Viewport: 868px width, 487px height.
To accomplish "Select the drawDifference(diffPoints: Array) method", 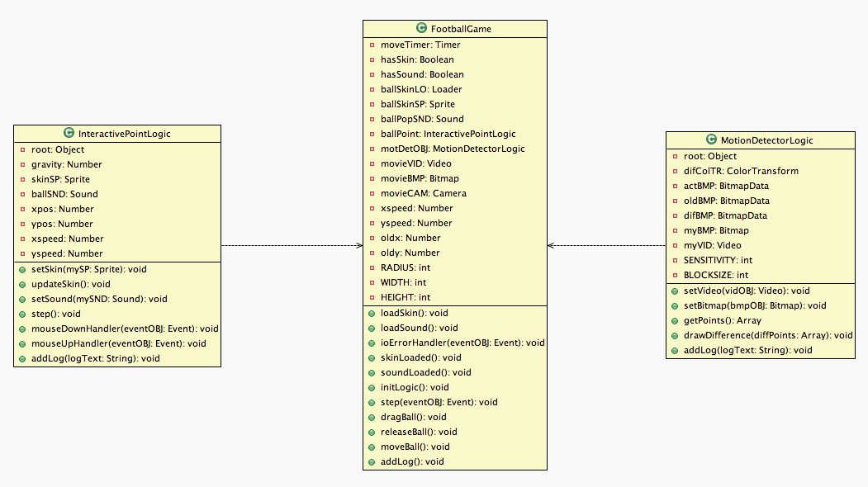I will click(768, 336).
